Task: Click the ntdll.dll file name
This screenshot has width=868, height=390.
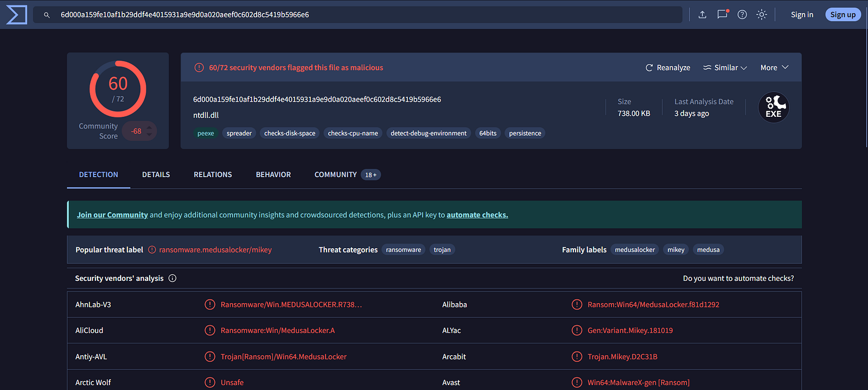Action: [206, 115]
